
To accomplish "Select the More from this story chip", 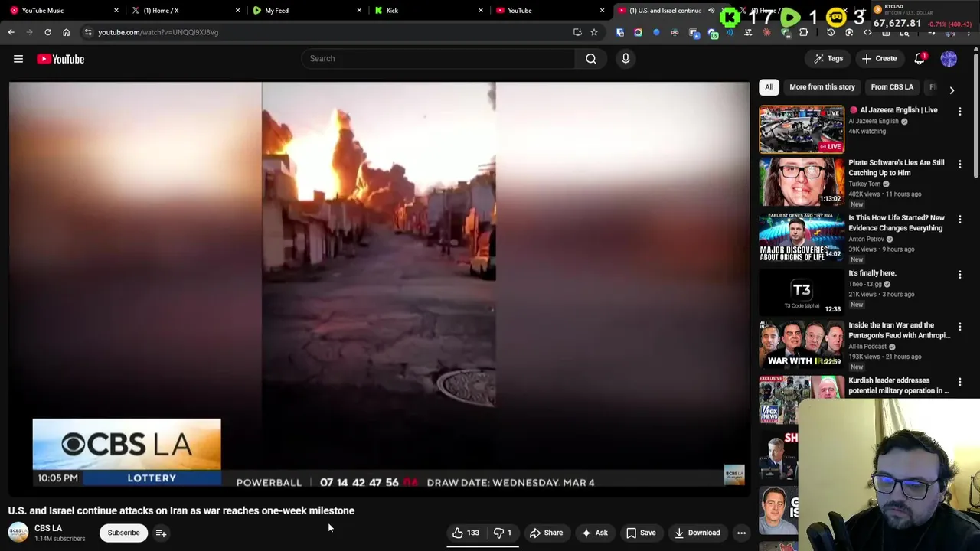I will 822,87.
